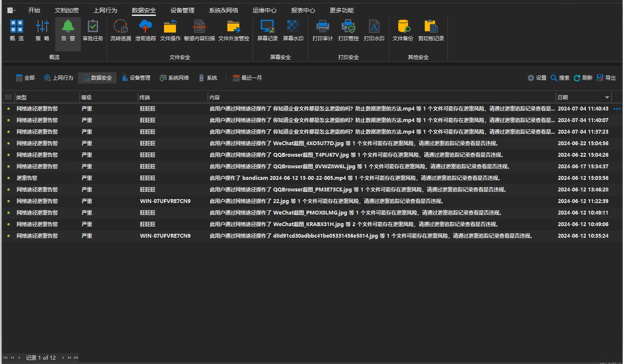Switch to the 文档加密 tab
Screen dimensions: 623x364
[x=67, y=10]
